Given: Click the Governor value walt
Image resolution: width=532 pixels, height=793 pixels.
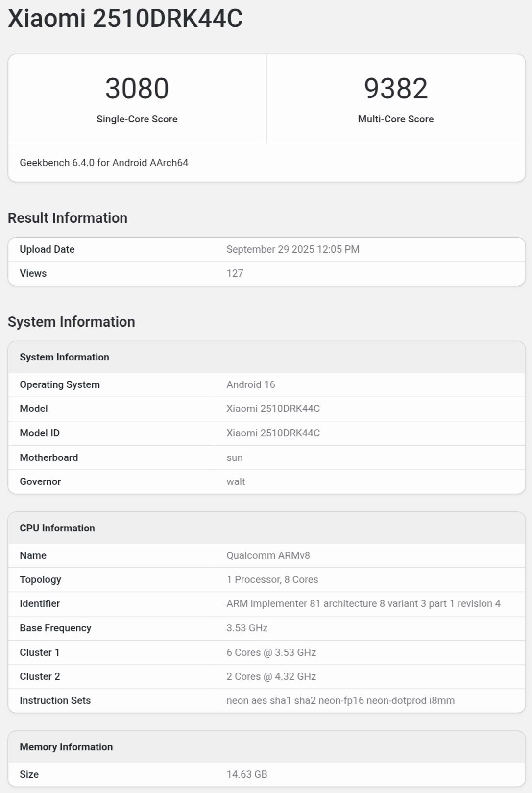Looking at the screenshot, I should [236, 481].
